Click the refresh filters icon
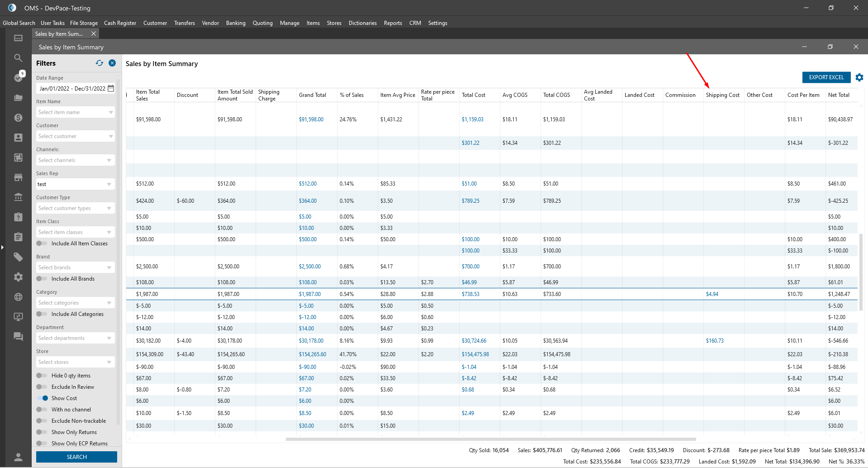868x468 pixels. (100, 63)
